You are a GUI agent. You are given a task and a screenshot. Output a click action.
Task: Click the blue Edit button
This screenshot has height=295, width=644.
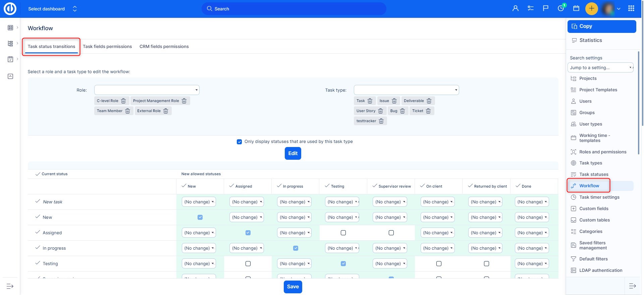point(293,153)
